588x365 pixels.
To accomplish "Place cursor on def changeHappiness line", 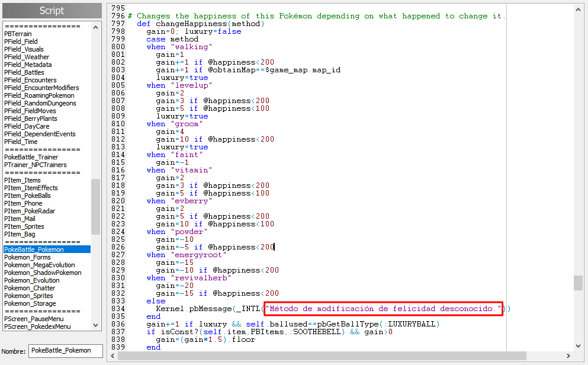I will (x=200, y=24).
